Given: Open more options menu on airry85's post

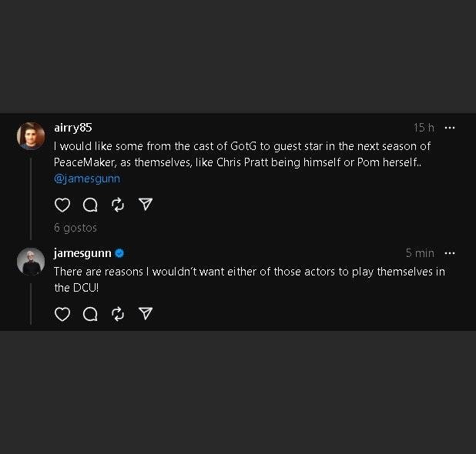Looking at the screenshot, I should tap(450, 128).
